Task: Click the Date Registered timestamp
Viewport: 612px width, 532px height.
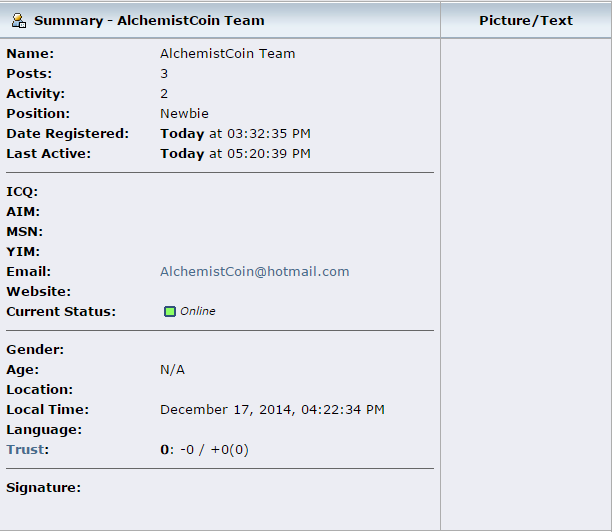Action: (x=235, y=133)
